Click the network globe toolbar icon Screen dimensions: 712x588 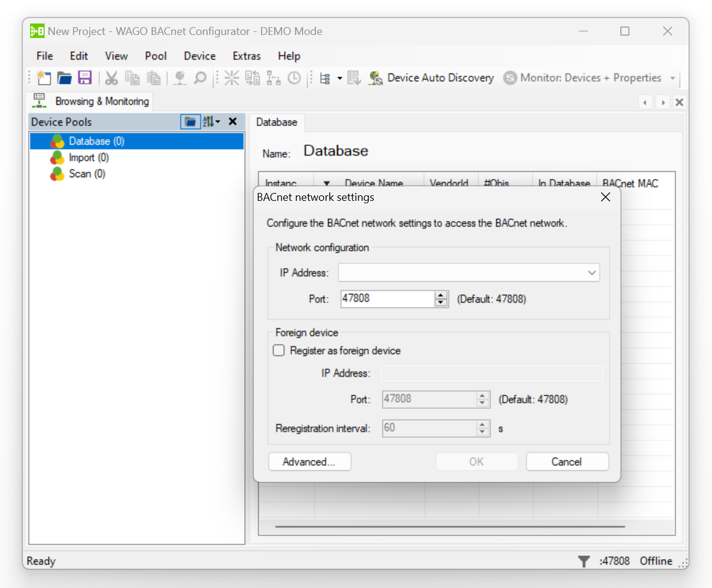pyautogui.click(x=180, y=78)
